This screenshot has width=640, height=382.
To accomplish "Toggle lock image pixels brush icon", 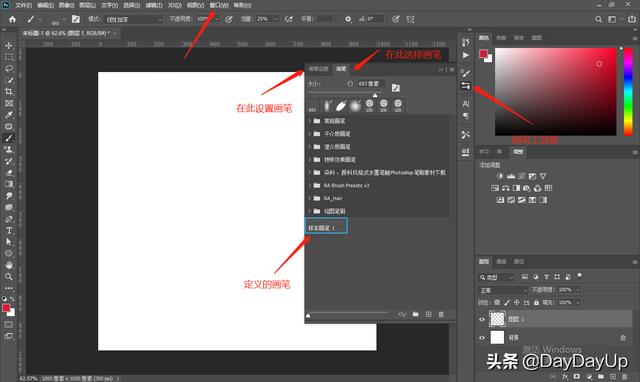I will 507,302.
